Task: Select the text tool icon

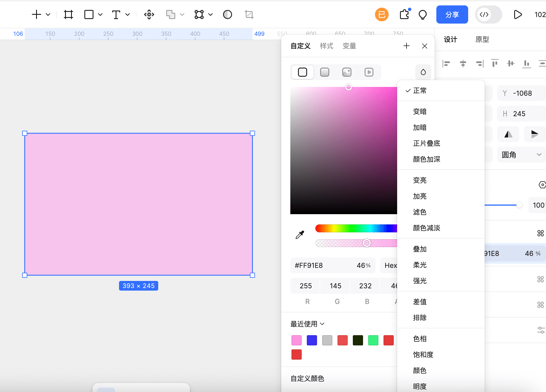Action: pyautogui.click(x=116, y=14)
